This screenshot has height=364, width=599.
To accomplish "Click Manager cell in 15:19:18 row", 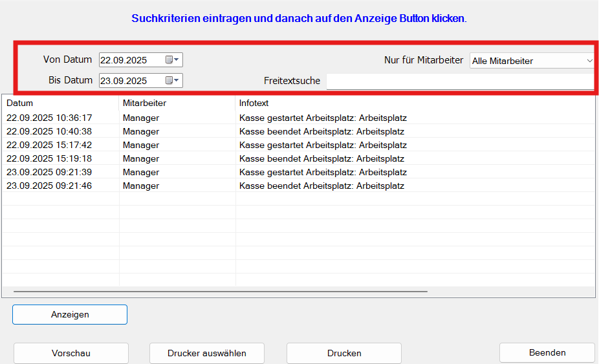I will [141, 158].
